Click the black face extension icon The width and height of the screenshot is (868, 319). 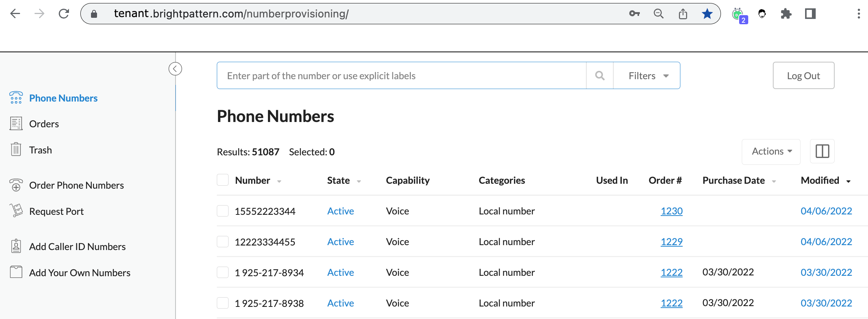[762, 14]
